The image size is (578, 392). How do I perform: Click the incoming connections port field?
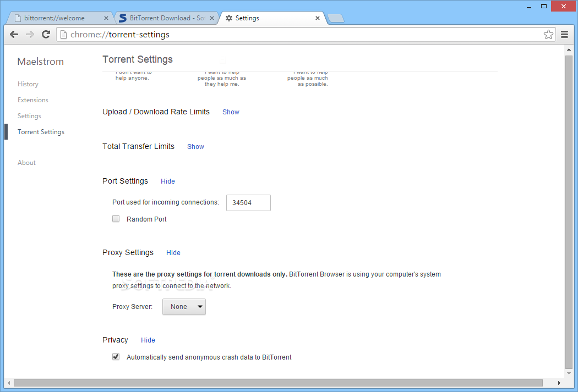point(248,203)
